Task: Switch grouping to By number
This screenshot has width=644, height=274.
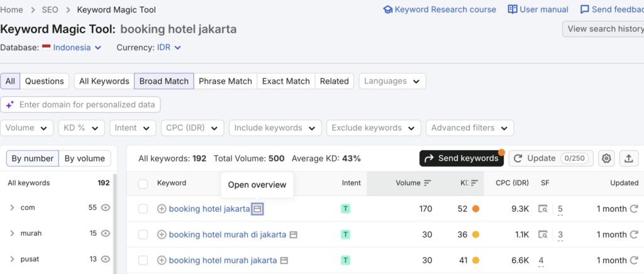Action: (33, 158)
